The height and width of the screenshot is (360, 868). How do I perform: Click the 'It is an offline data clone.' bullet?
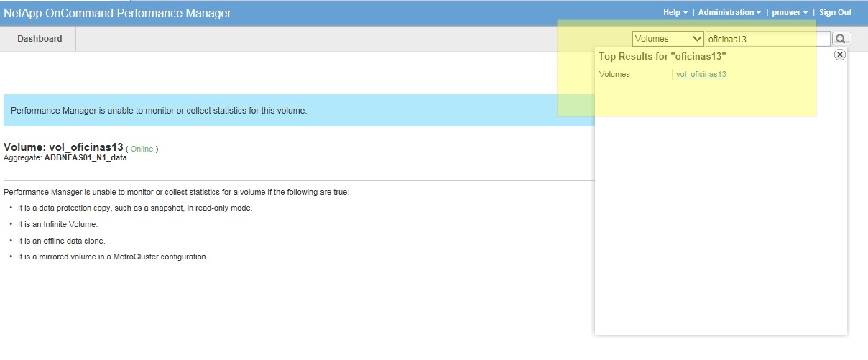click(x=62, y=241)
